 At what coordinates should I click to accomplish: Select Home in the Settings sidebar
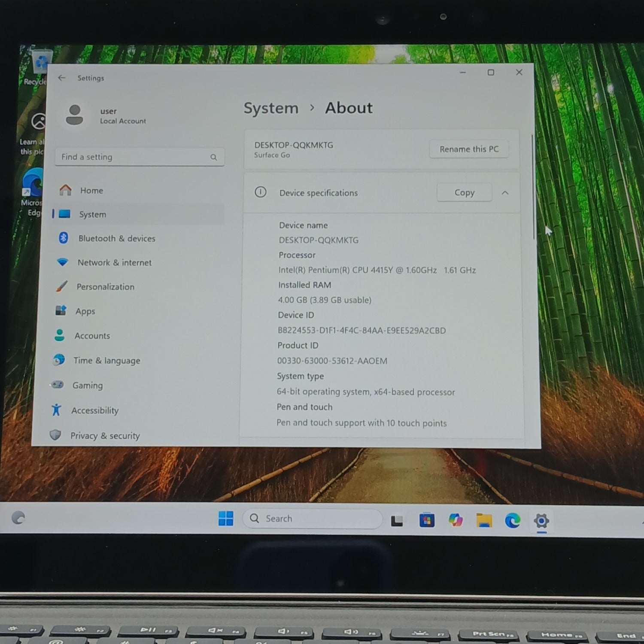(x=91, y=190)
